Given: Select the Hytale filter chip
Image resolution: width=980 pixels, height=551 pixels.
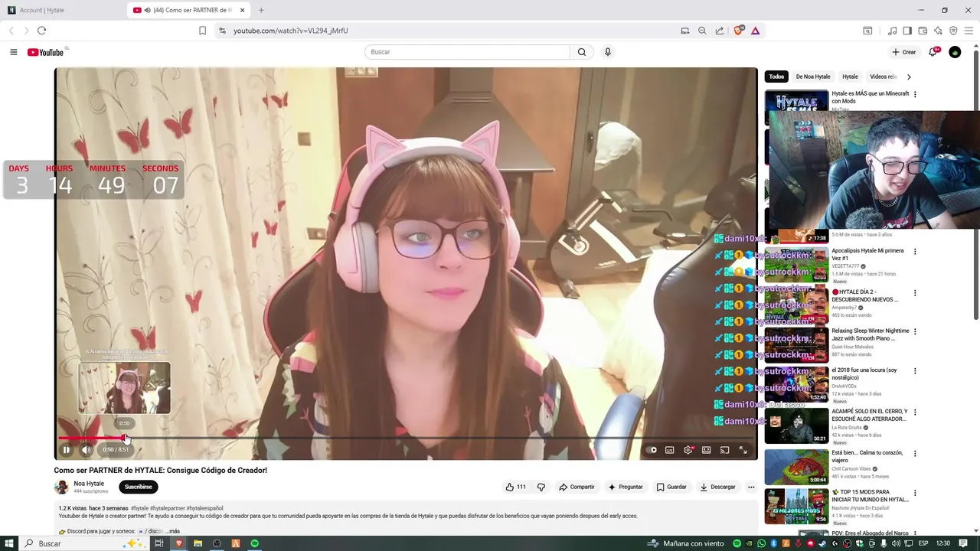Looking at the screenshot, I should 851,77.
